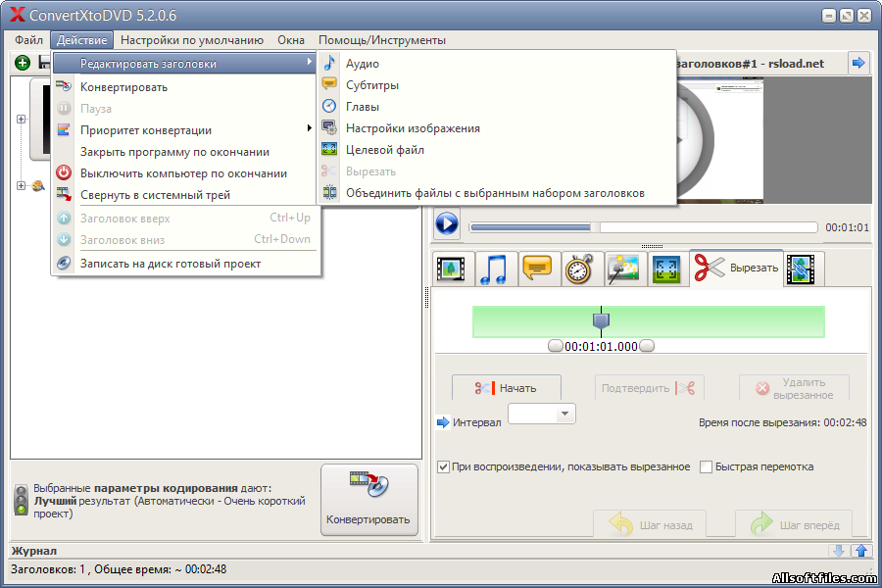
Task: Click the Журнал blue down arrow button
Action: pyautogui.click(x=838, y=551)
